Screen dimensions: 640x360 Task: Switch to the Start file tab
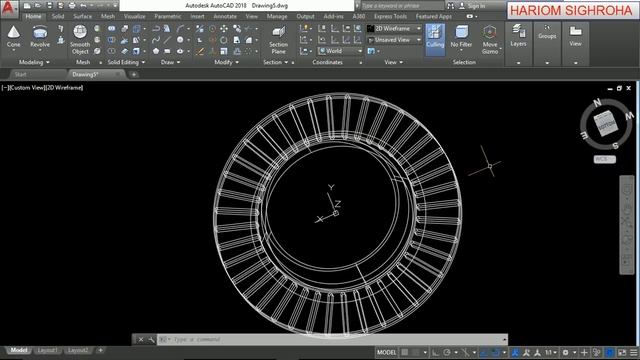(x=20, y=74)
